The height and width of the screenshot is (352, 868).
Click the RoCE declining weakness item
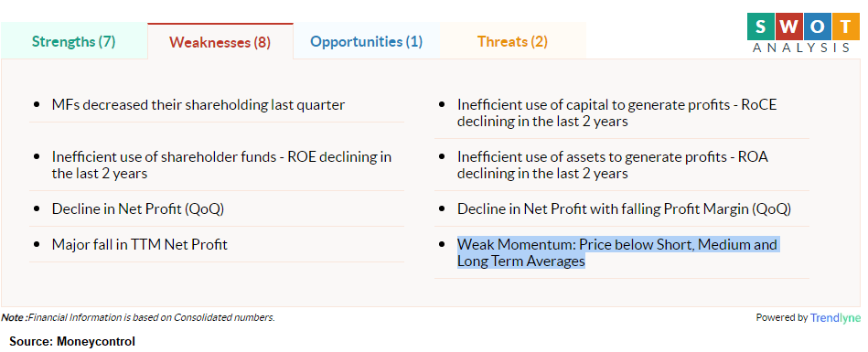pyautogui.click(x=616, y=112)
